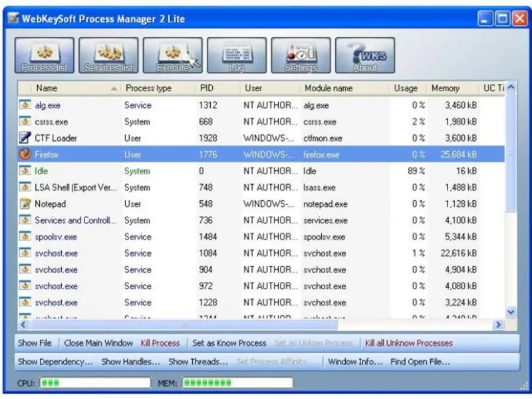Select the Idle system process row
532x399 pixels.
pos(261,171)
